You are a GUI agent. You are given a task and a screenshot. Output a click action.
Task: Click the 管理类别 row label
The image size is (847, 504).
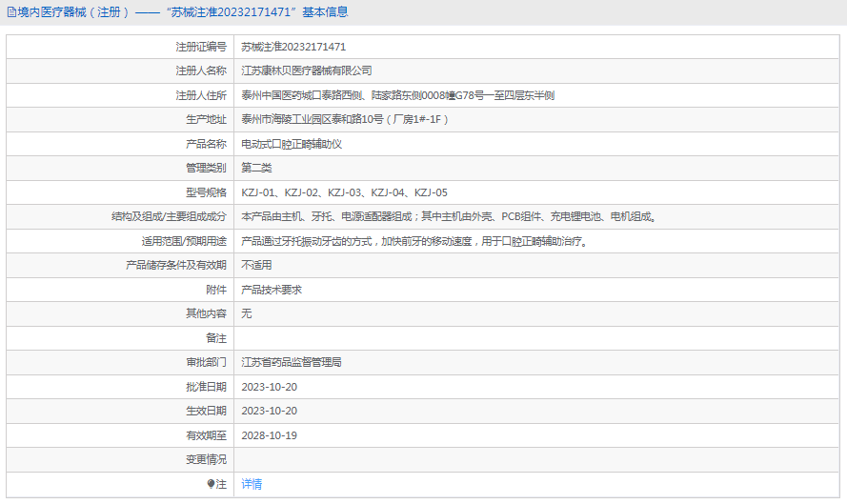(x=207, y=168)
